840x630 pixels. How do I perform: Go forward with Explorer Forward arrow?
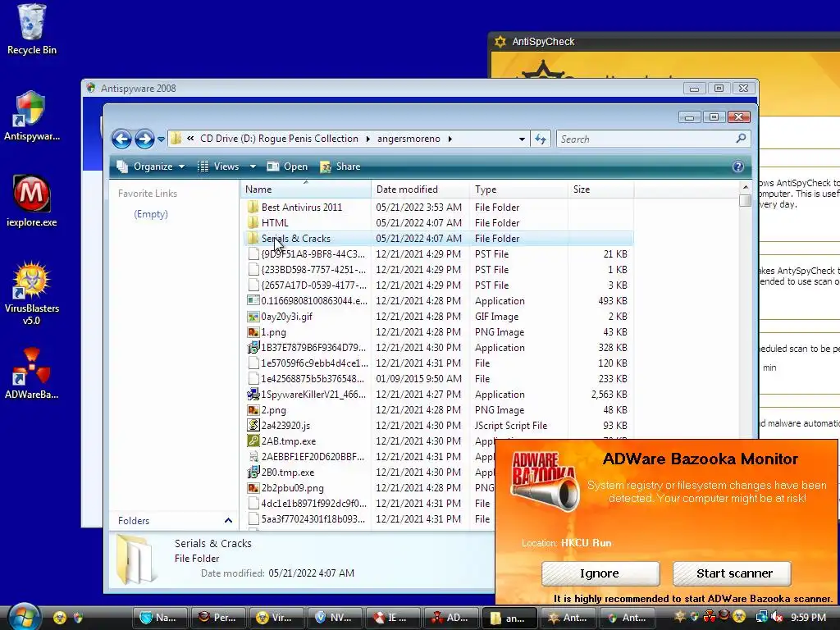[x=144, y=139]
